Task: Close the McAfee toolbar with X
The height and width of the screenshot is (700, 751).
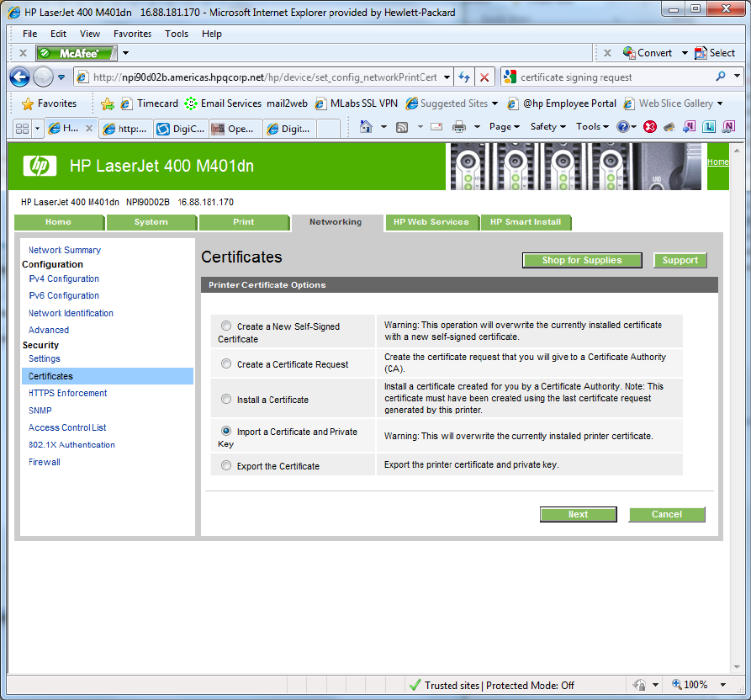Action: tap(23, 53)
